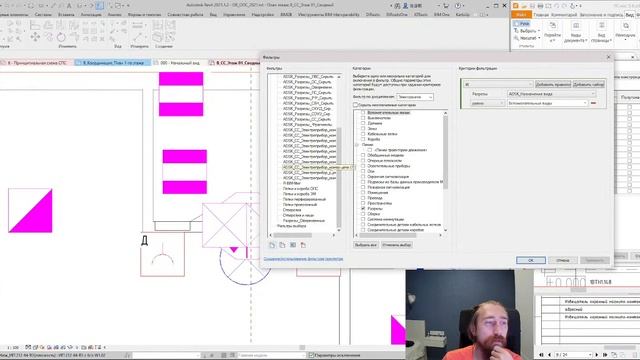Select the Move tool in the Revit ribbon
This screenshot has height=360, width=640.
tap(36, 37)
